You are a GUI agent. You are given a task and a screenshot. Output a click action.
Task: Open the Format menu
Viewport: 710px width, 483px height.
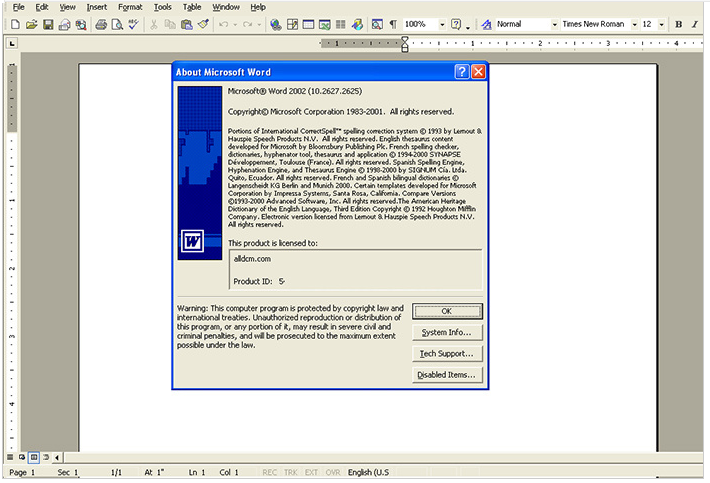[130, 7]
